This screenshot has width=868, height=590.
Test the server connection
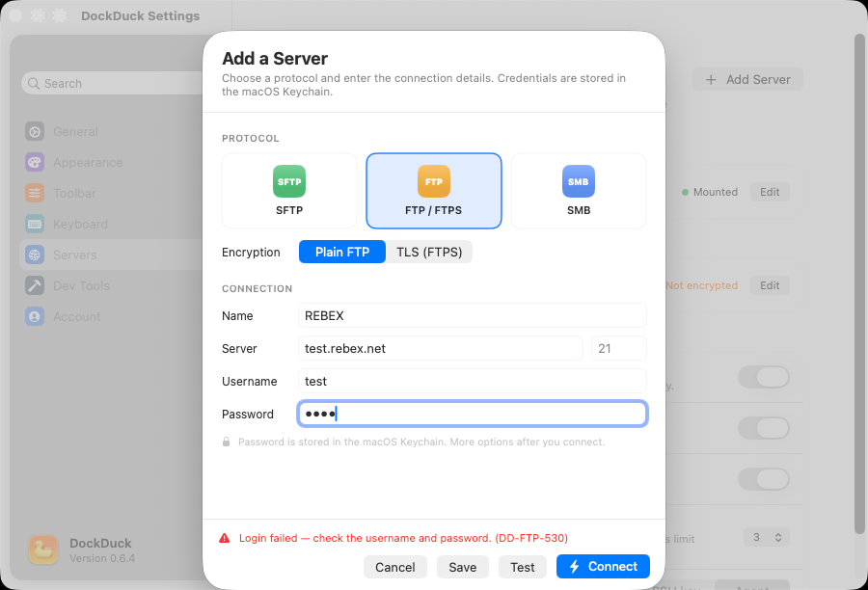coord(522,567)
